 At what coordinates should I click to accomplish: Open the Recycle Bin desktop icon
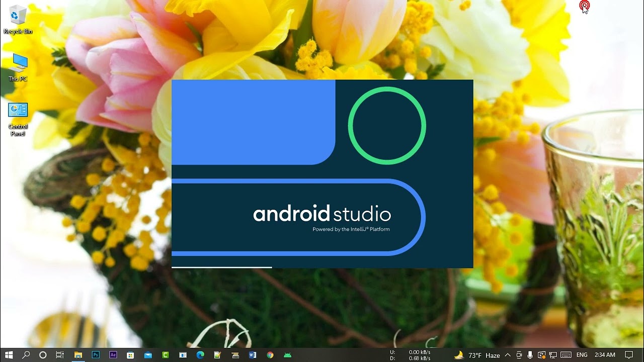pos(18,19)
